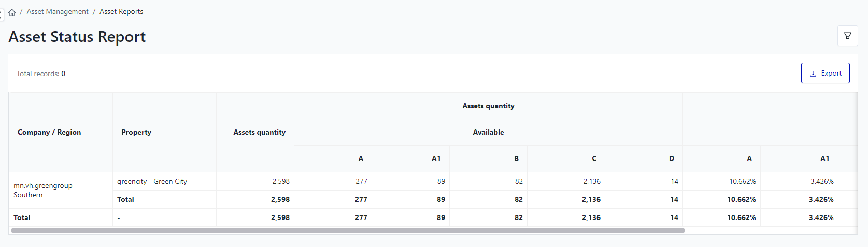Click the Export button
The width and height of the screenshot is (868, 247).
825,73
